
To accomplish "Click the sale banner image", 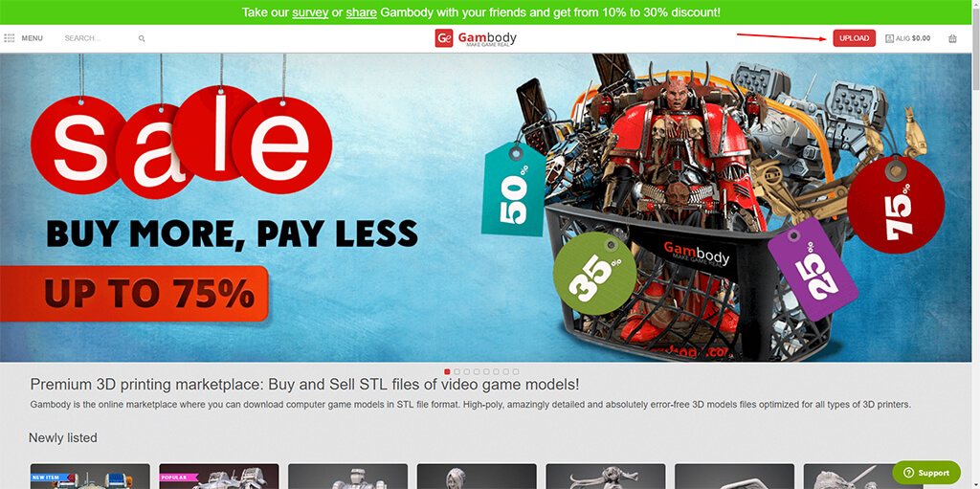I will pos(485,208).
